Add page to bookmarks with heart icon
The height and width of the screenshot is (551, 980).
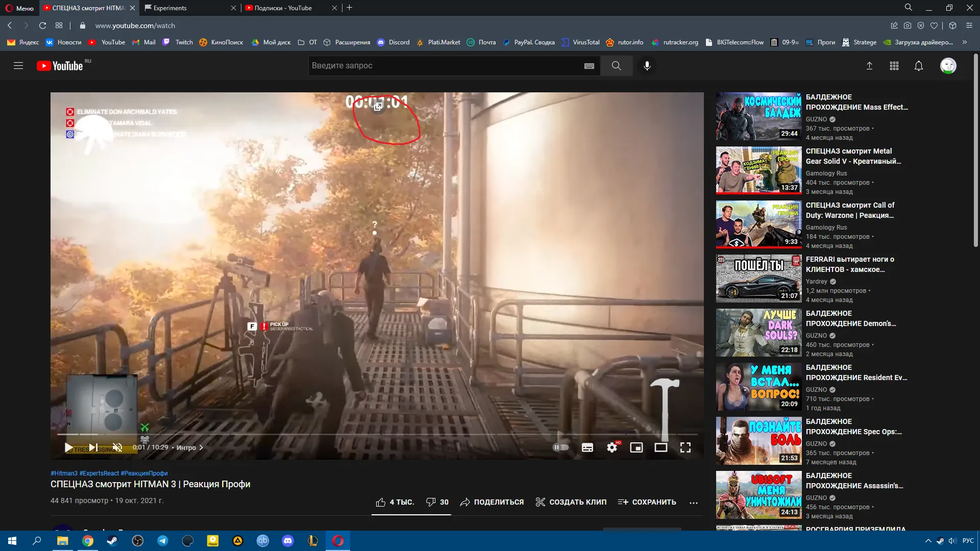click(x=934, y=26)
